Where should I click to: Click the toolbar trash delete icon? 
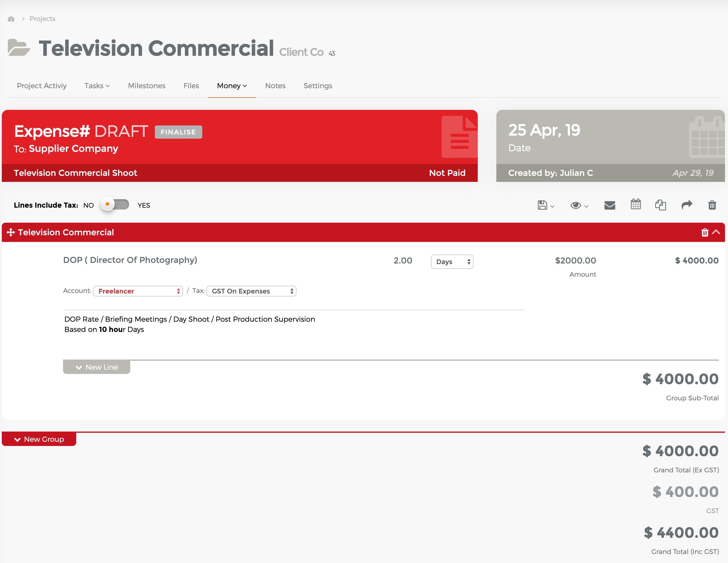coord(712,205)
